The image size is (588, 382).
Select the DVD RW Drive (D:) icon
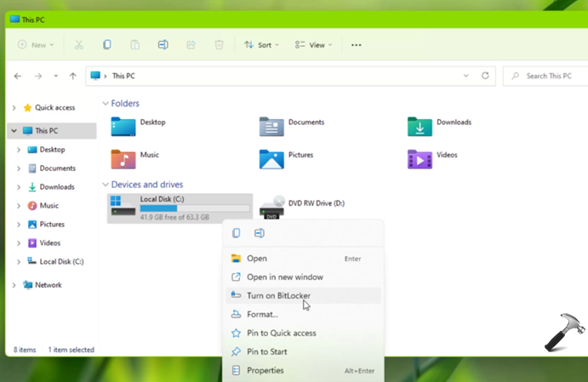pyautogui.click(x=272, y=208)
